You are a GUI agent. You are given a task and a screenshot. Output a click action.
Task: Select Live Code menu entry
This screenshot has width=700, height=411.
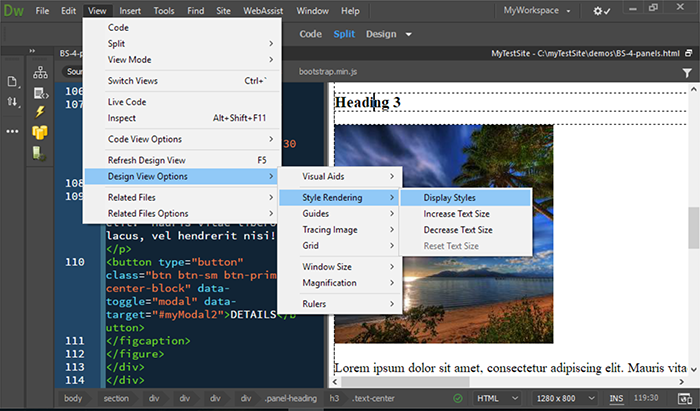tap(182, 102)
